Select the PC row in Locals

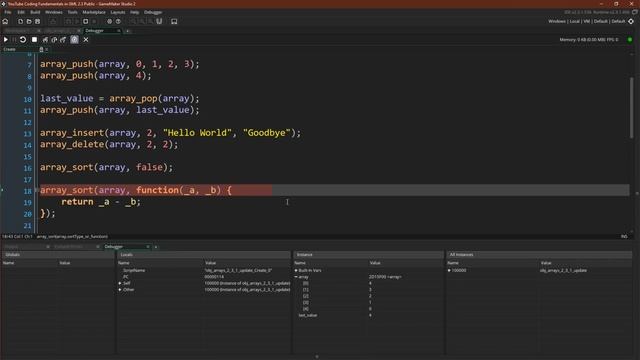point(204,277)
